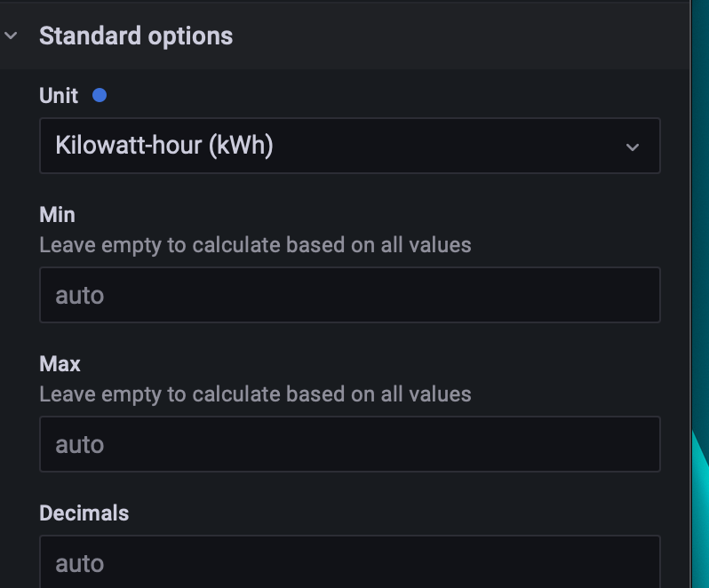The image size is (709, 588).
Task: Click the Standard options header title
Action: [x=136, y=36]
